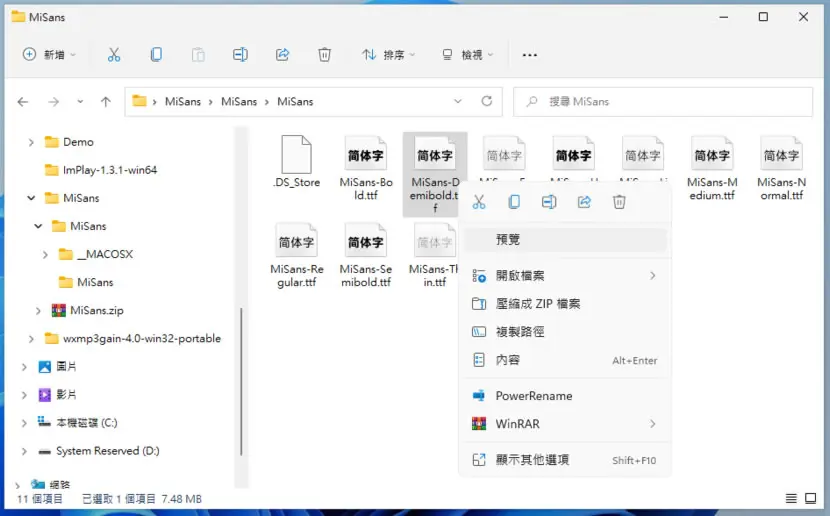Click the Delete trash icon in the toolbar
The image size is (830, 516).
324,55
